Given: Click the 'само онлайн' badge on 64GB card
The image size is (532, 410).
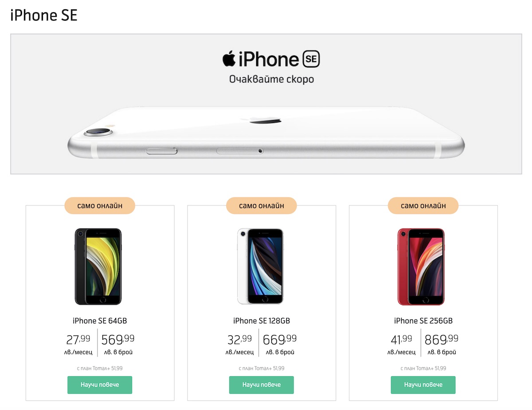Looking at the screenshot, I should pos(100,205).
